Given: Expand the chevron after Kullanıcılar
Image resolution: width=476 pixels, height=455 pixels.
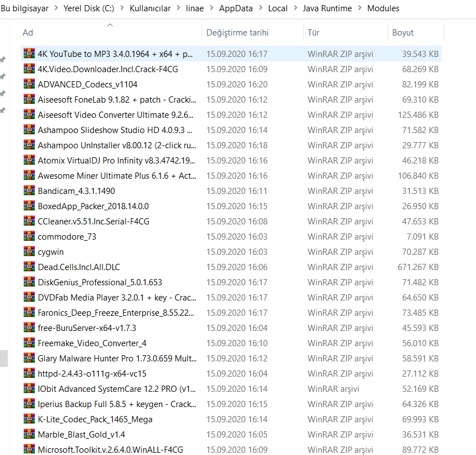Looking at the screenshot, I should 179,8.
